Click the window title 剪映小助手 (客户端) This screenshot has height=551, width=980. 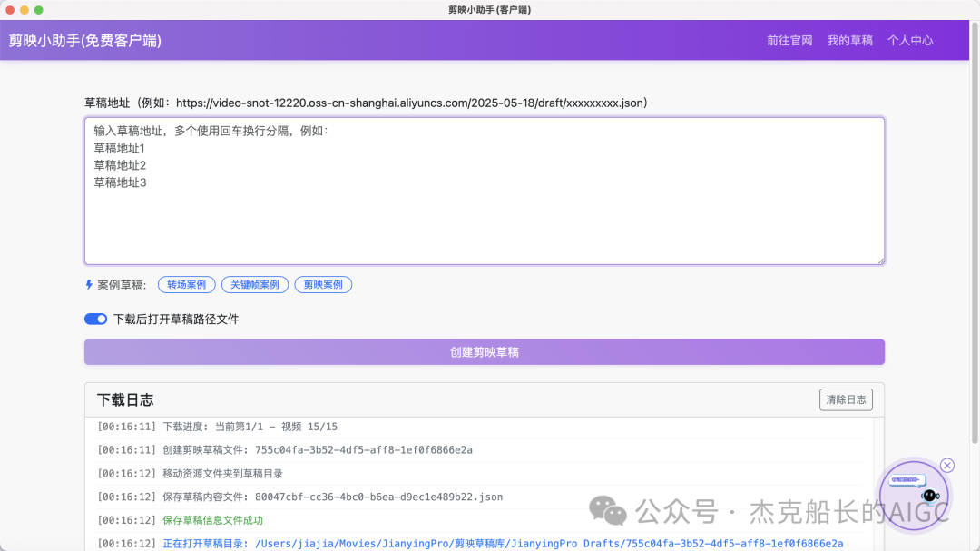[x=489, y=9]
